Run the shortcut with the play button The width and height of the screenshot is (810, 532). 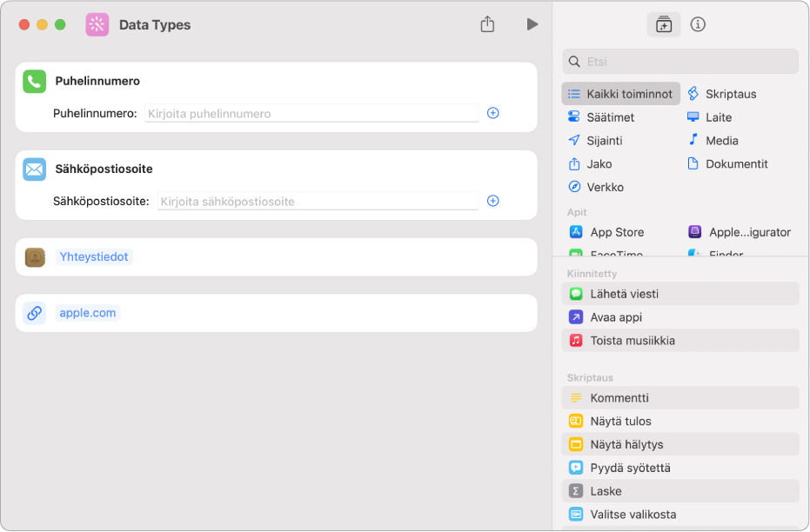(532, 24)
